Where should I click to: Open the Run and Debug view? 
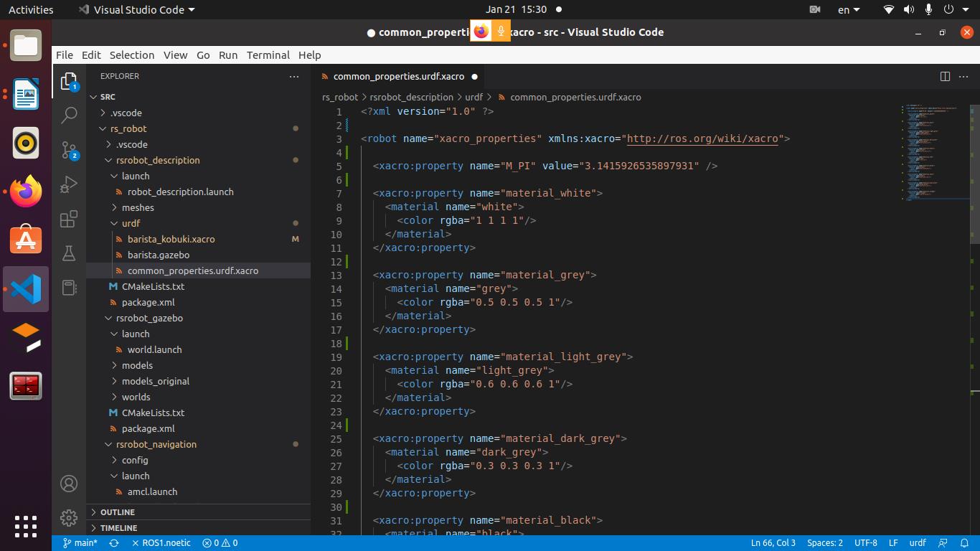pos(69,185)
